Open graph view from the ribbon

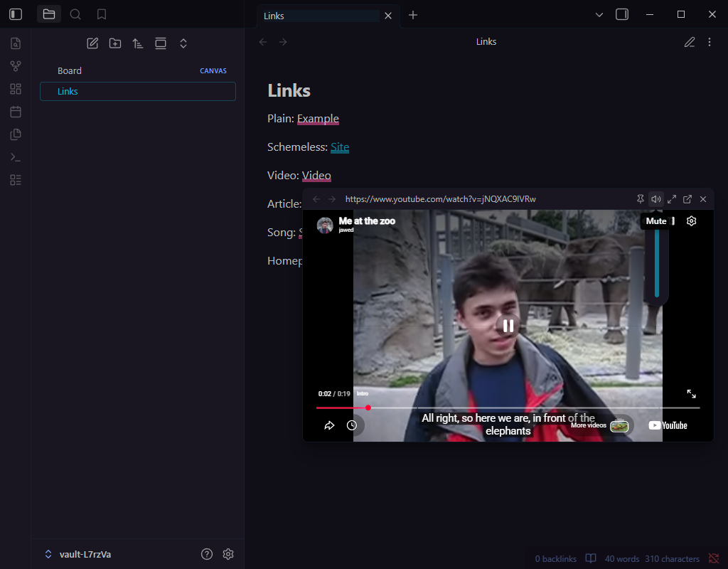click(x=16, y=66)
